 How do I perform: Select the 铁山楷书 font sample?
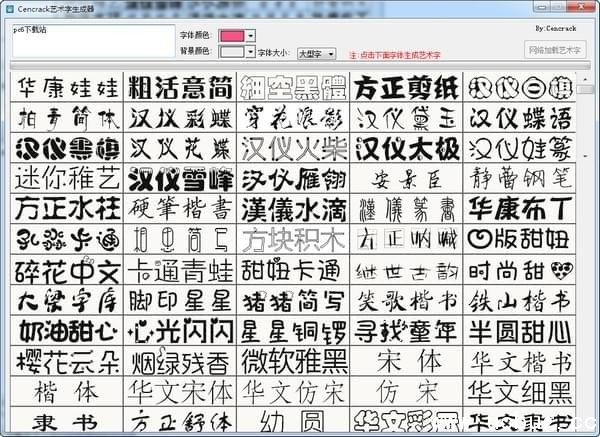pos(519,300)
